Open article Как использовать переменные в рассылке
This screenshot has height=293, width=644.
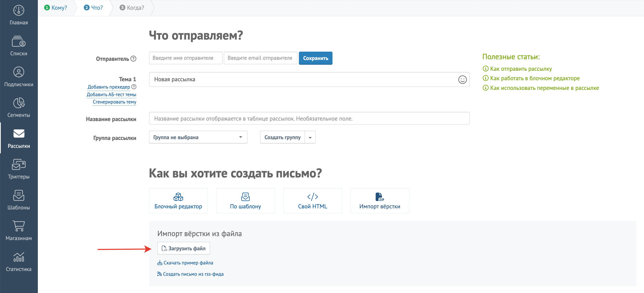tap(545, 88)
